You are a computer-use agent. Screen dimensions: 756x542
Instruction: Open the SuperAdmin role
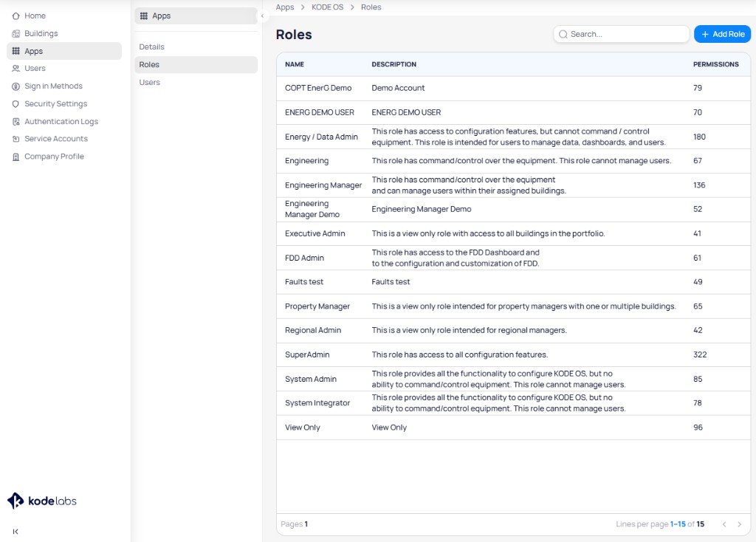tap(307, 355)
